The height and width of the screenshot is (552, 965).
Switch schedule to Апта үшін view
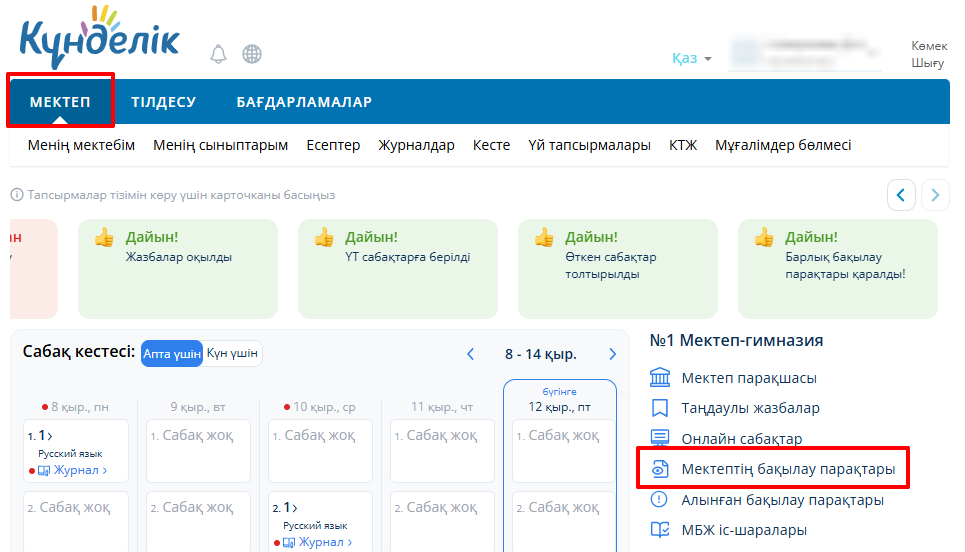171,354
